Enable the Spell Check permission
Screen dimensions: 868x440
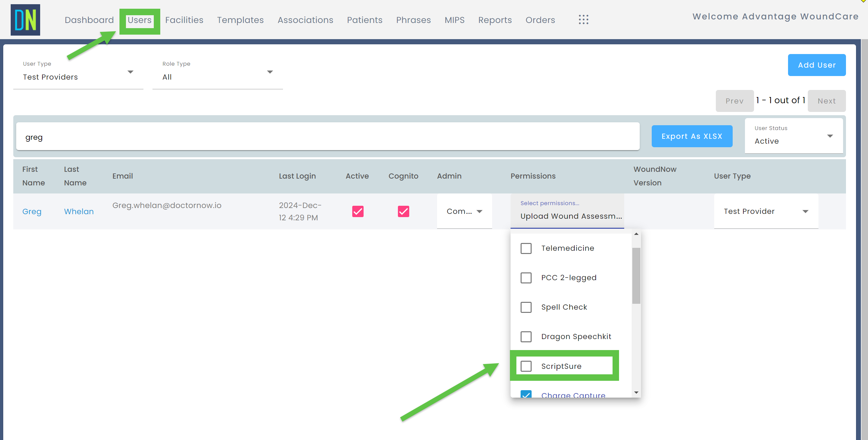pyautogui.click(x=526, y=307)
